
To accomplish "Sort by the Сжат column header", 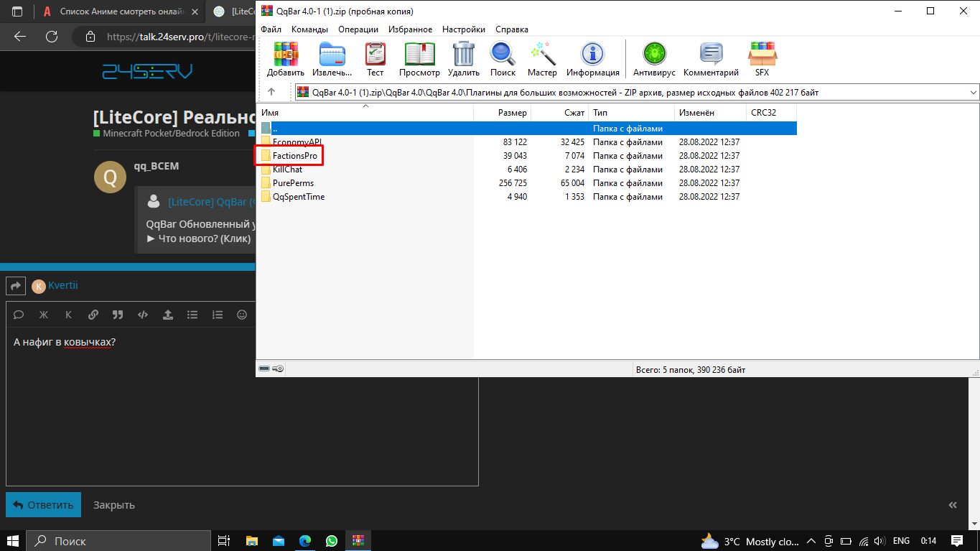I will coord(560,113).
